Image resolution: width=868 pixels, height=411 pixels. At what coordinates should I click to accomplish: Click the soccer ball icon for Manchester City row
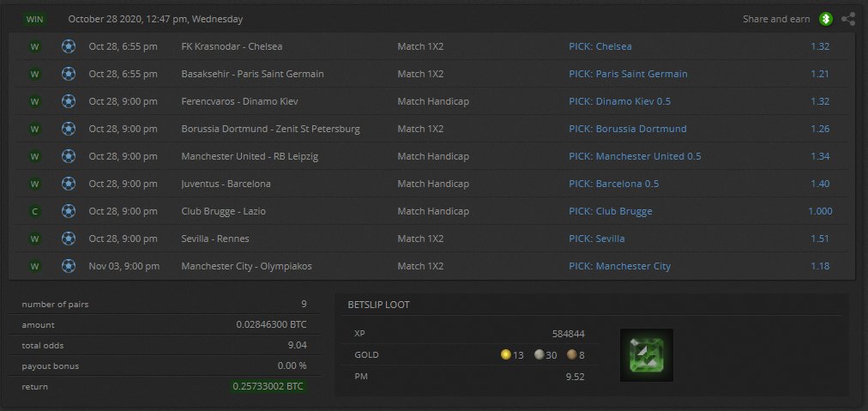click(68, 266)
